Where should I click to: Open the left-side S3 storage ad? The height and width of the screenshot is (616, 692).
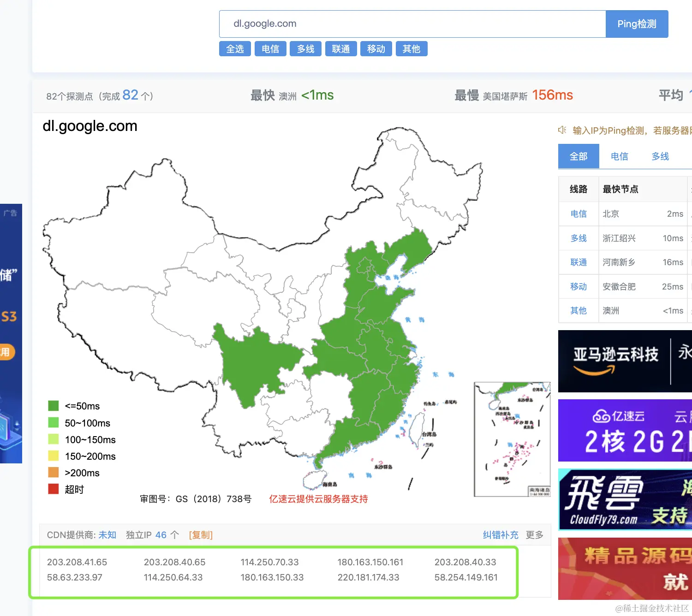click(11, 333)
